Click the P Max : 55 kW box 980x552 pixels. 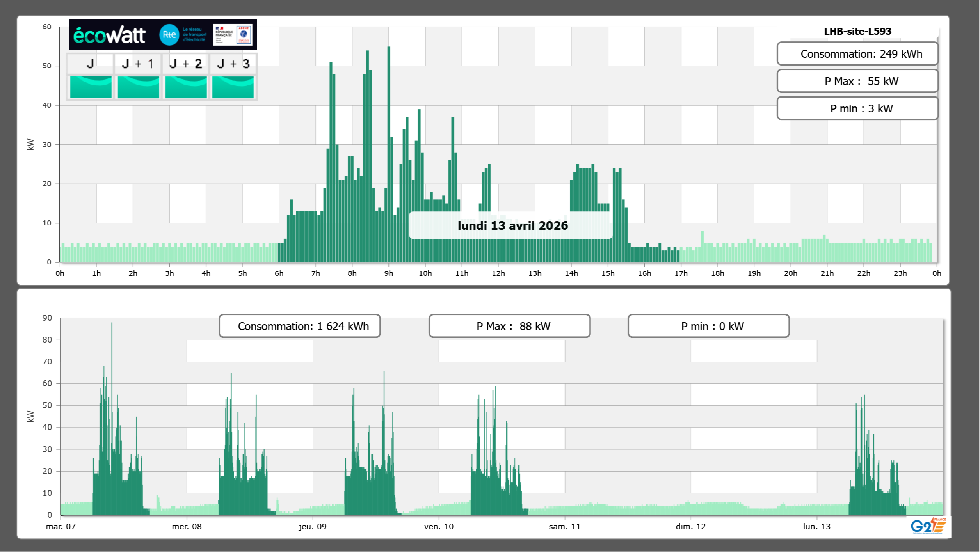(857, 81)
